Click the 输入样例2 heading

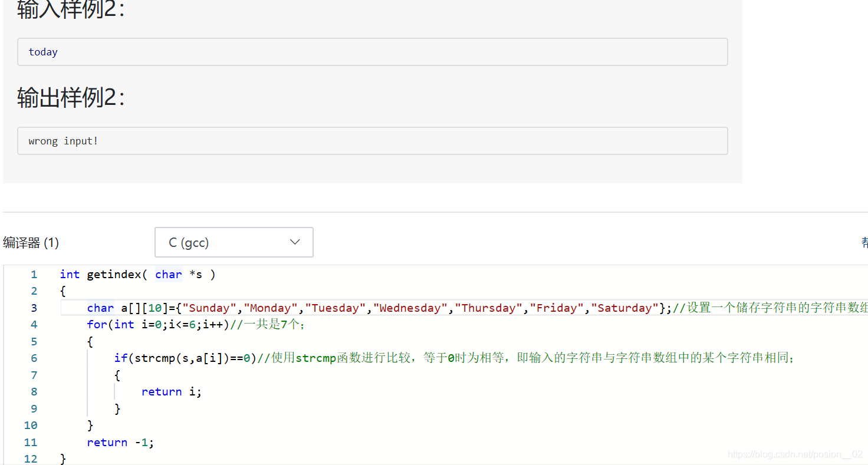point(71,9)
